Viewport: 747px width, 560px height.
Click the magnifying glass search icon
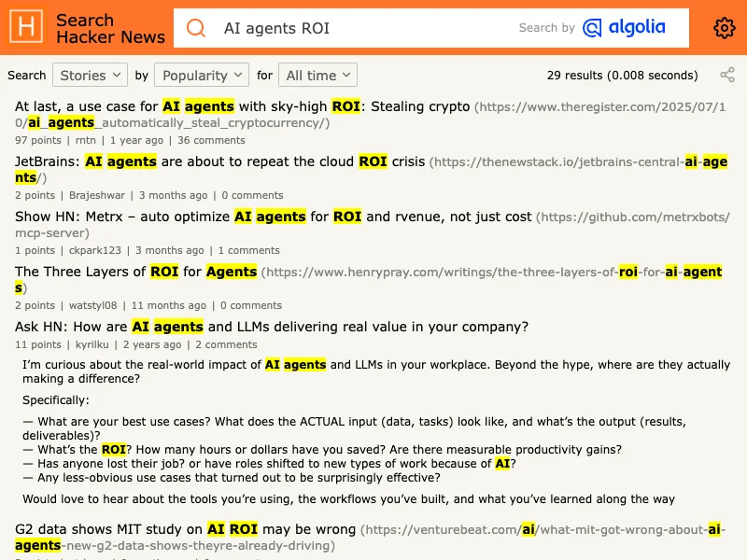196,28
